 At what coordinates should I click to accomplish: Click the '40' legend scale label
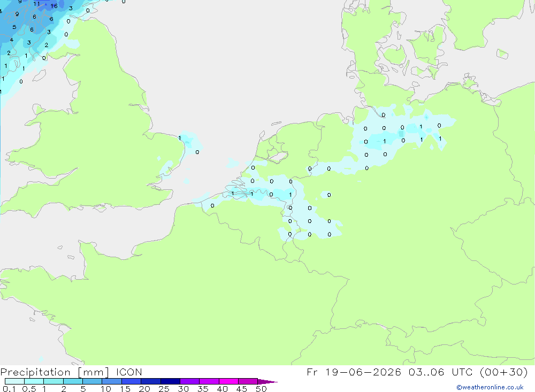[x=223, y=389]
